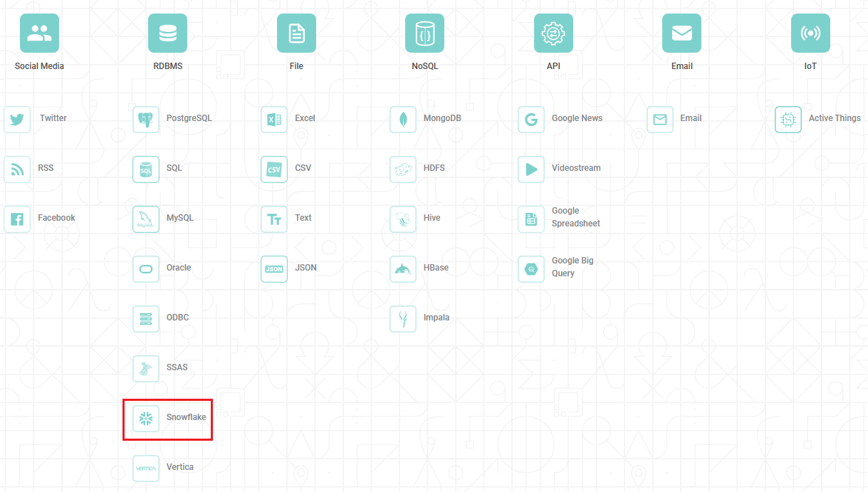Screen dimensions: 868x492
Task: Click the Active Things chip icon
Action: tap(788, 119)
